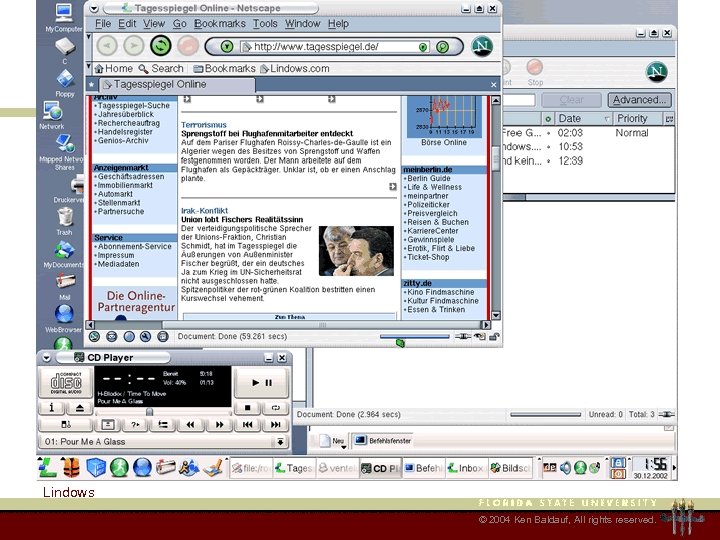Click the blue globe browser icon in panel
Viewport: 720px width, 540px height.
click(142, 467)
